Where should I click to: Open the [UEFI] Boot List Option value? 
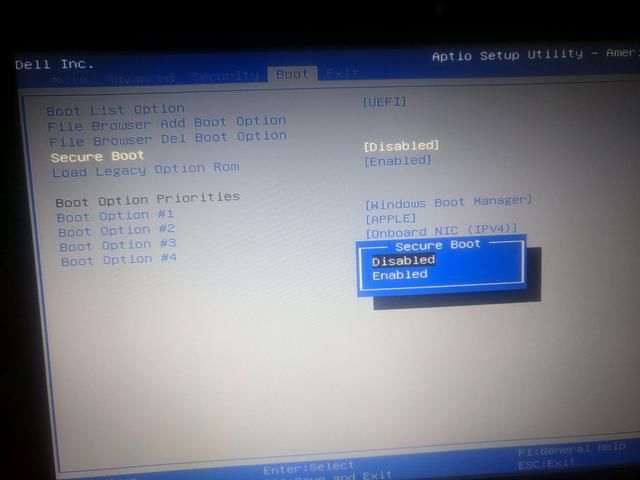tap(384, 101)
